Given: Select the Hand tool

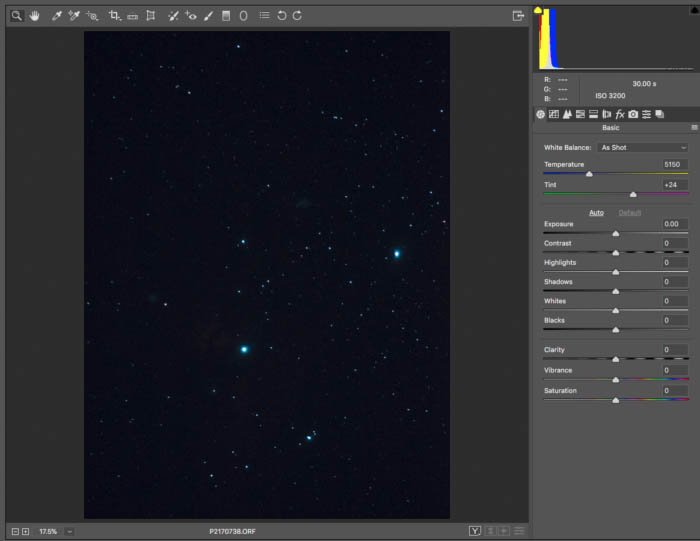Looking at the screenshot, I should pos(34,16).
